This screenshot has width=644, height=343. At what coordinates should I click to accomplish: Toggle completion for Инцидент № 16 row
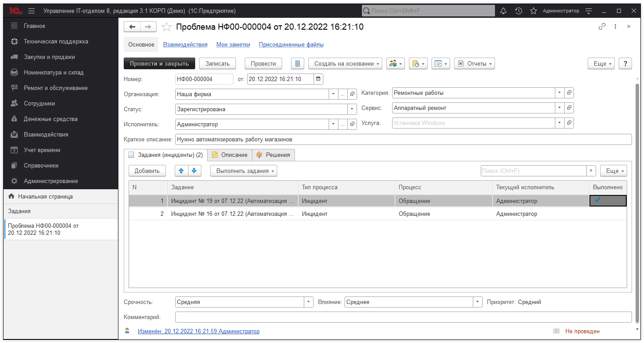pyautogui.click(x=608, y=214)
